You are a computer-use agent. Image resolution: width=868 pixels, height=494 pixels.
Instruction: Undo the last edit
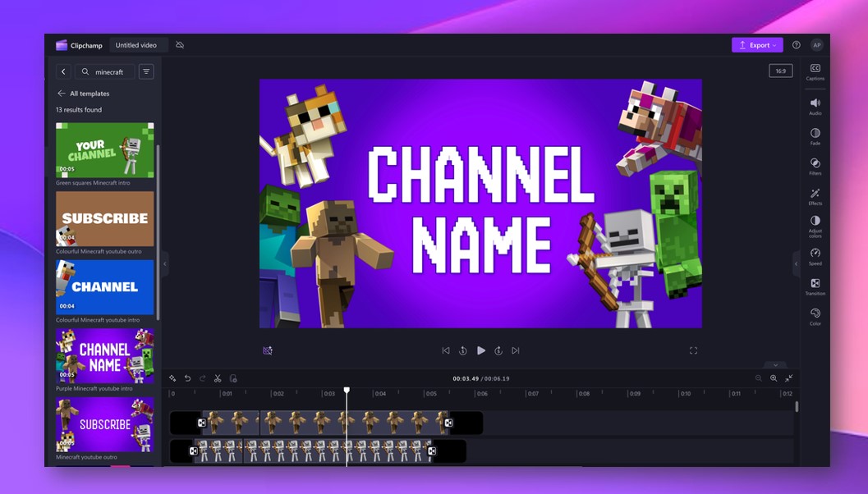pyautogui.click(x=188, y=378)
